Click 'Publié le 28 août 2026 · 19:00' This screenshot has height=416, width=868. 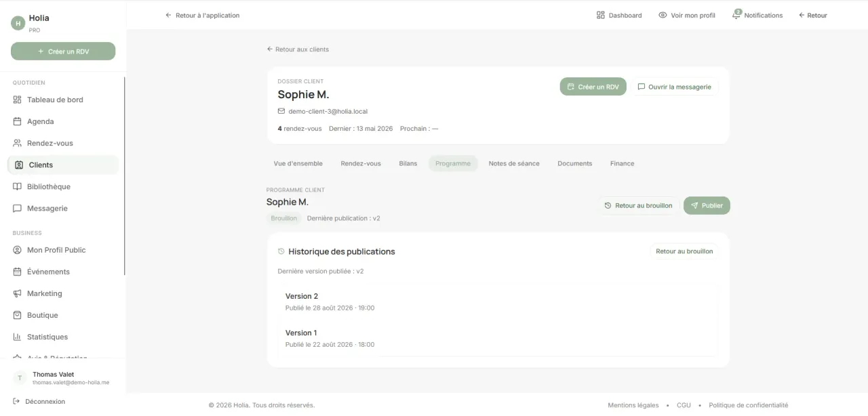click(330, 308)
